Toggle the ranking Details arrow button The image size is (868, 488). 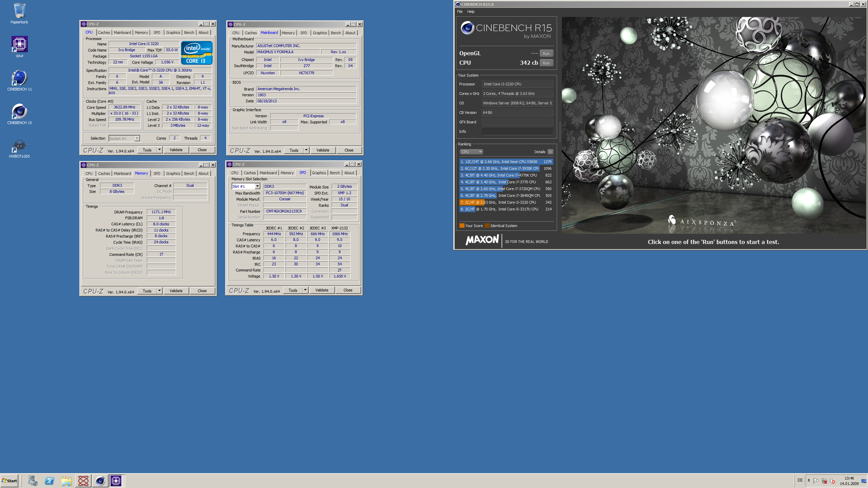click(550, 152)
